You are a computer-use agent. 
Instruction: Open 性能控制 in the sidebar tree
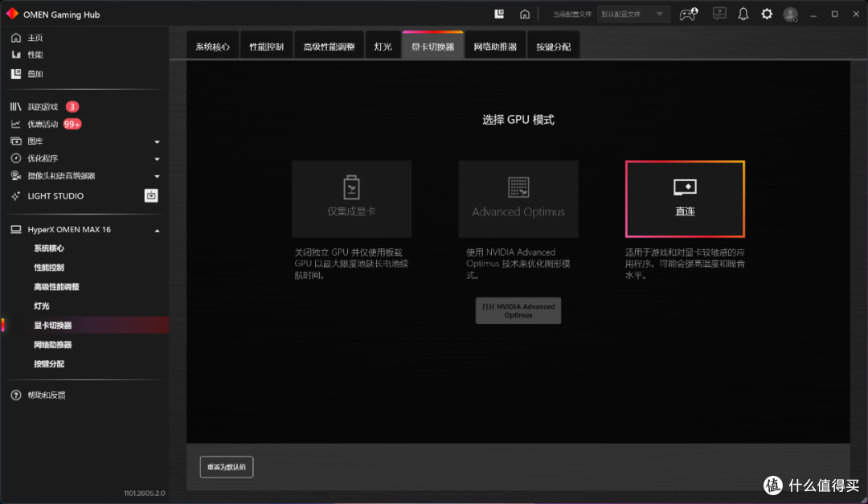pyautogui.click(x=49, y=268)
